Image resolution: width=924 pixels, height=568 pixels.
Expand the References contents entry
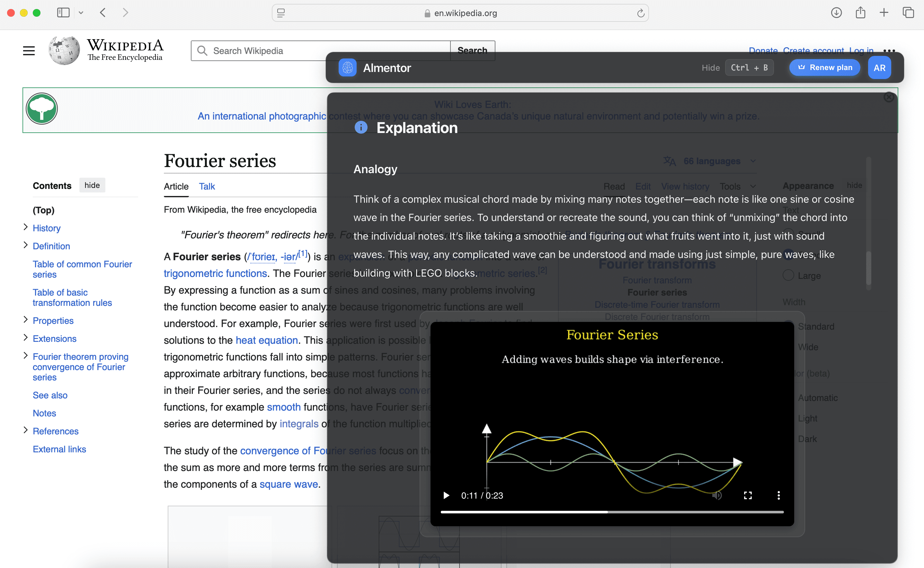click(25, 430)
